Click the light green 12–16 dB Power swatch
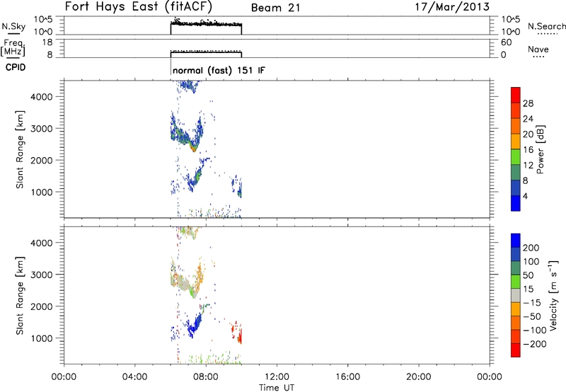The image size is (566, 392). click(516, 156)
